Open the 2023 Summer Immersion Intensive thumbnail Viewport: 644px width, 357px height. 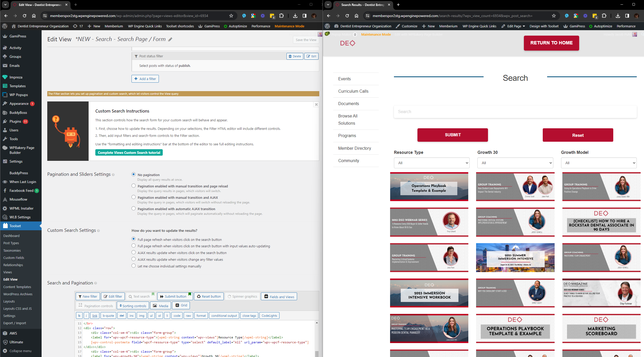pyautogui.click(x=515, y=257)
